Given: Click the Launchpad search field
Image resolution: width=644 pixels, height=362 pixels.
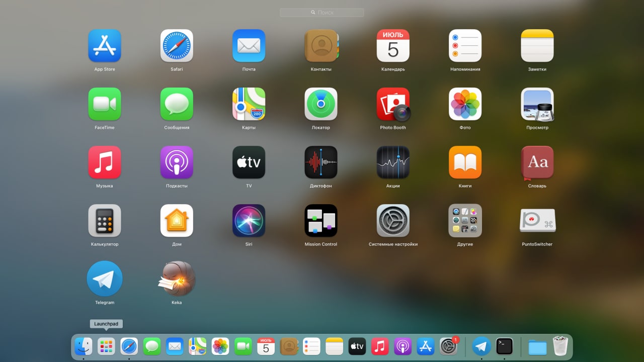Looking at the screenshot, I should click(322, 13).
